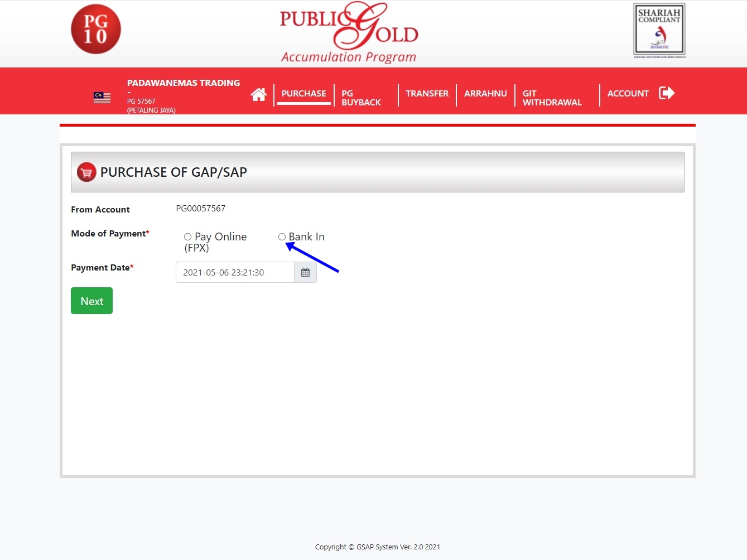Open the ACCOUNT menu
This screenshot has height=560, width=747.
[x=628, y=94]
